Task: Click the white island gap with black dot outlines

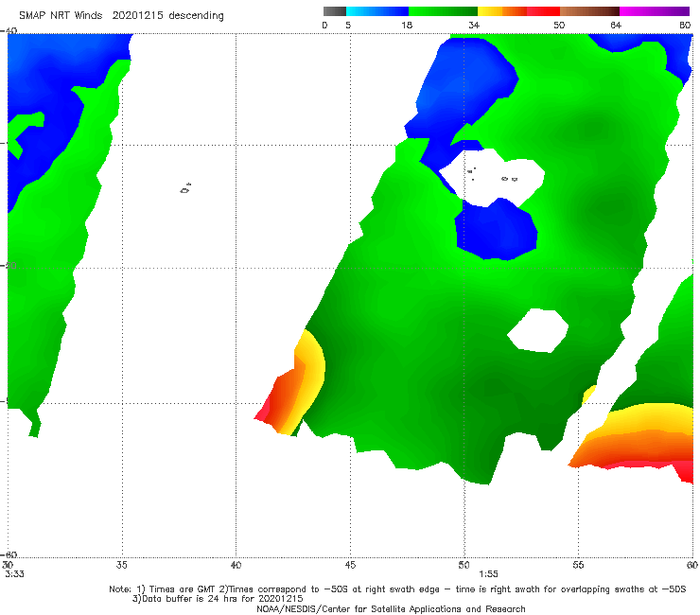Action: (x=493, y=177)
